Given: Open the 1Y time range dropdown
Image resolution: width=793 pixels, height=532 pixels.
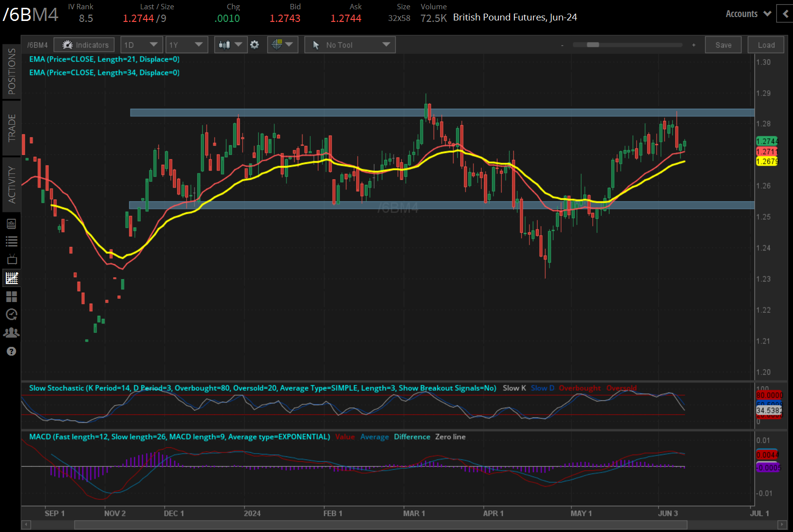Looking at the screenshot, I should tap(186, 45).
